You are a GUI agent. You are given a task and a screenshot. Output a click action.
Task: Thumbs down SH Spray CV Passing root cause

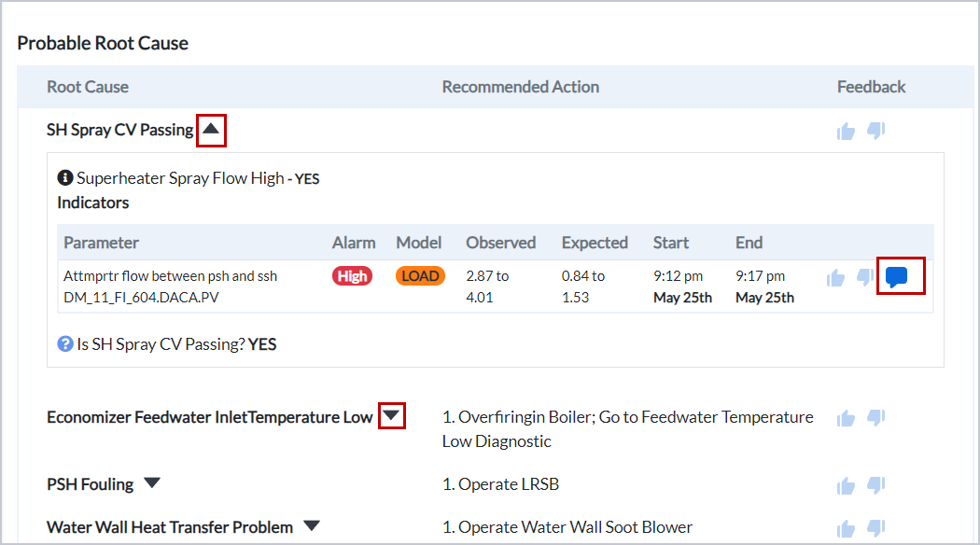[875, 132]
